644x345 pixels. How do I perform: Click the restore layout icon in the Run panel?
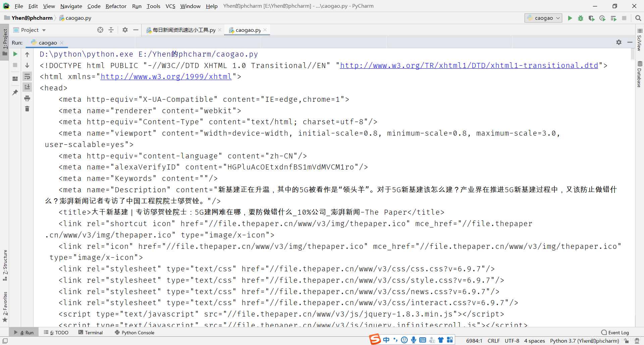point(15,79)
